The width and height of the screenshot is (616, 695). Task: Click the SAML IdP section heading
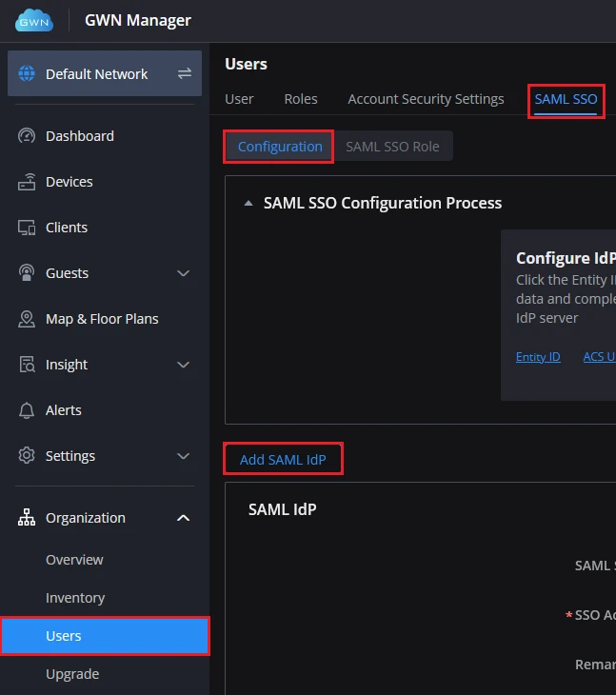click(283, 509)
